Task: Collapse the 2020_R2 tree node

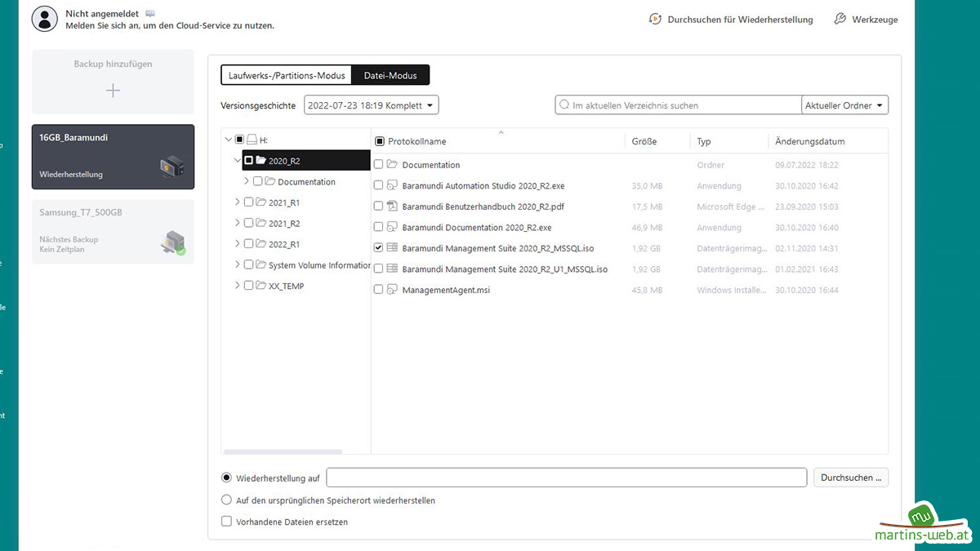Action: point(237,161)
